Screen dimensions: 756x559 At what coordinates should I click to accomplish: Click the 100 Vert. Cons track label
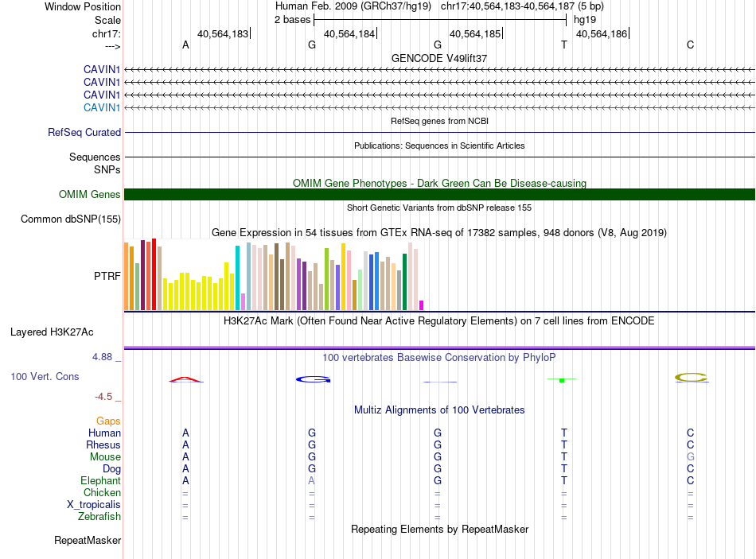tap(45, 376)
